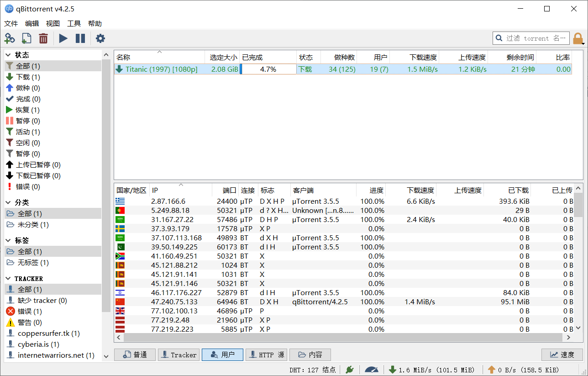The width and height of the screenshot is (588, 376).
Task: Open the 编辑 menu
Action: (32, 24)
